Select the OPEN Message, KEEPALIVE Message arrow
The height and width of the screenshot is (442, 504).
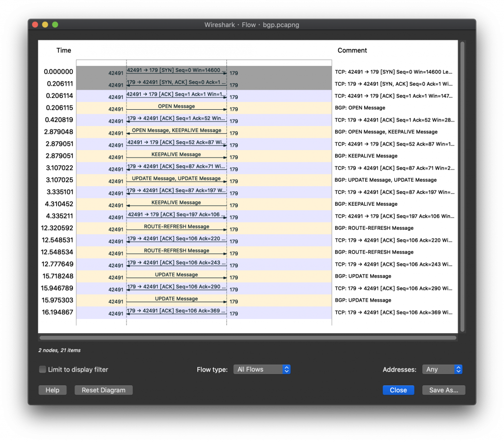pos(177,132)
